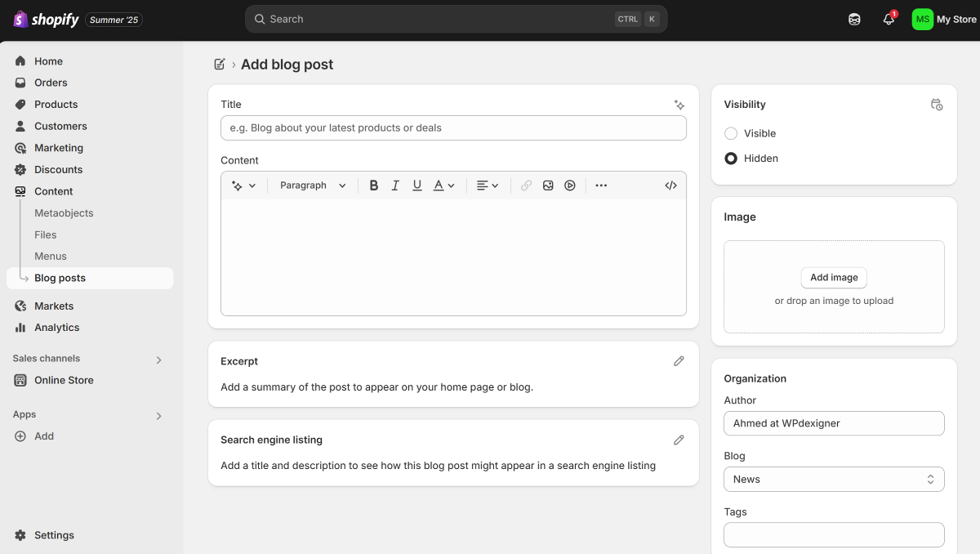Open Products in the sidebar

[x=56, y=105]
